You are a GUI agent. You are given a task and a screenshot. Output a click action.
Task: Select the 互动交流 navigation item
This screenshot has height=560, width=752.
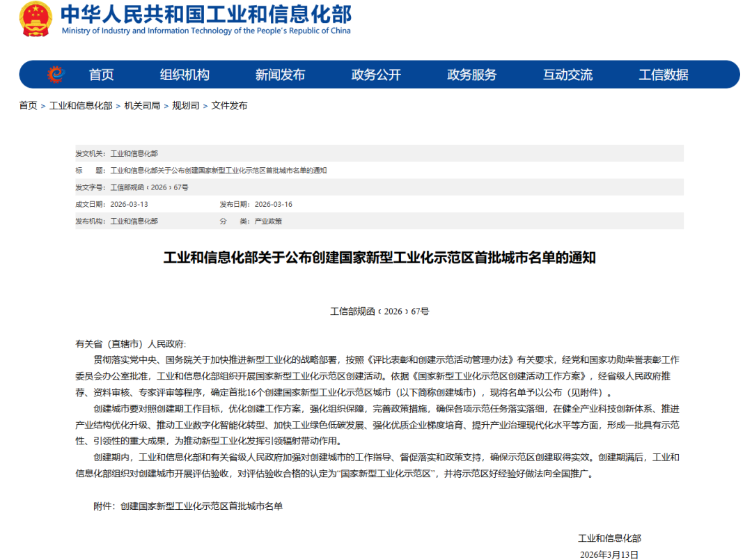click(568, 75)
